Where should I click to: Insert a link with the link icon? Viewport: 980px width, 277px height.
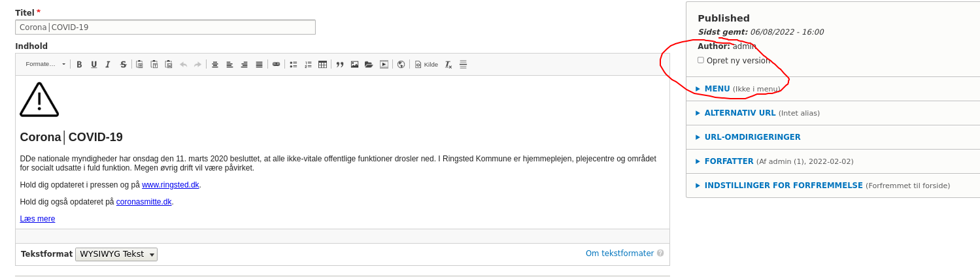tap(276, 65)
